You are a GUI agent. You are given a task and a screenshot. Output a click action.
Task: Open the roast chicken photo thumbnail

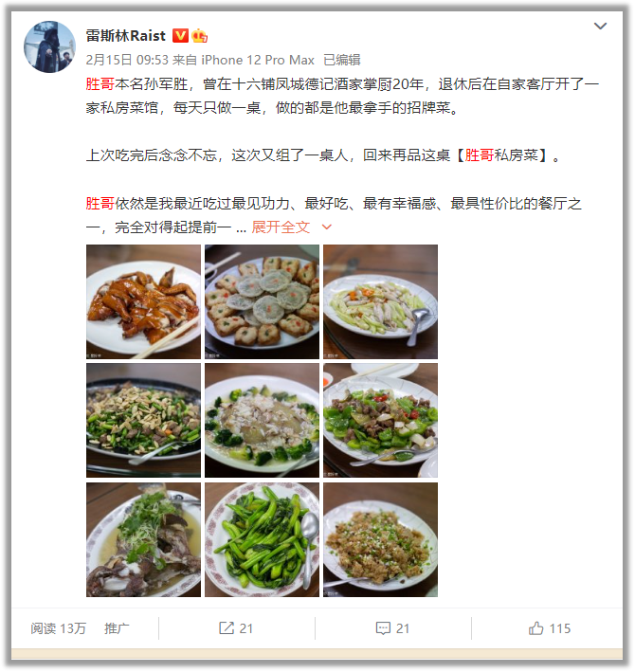(x=143, y=301)
